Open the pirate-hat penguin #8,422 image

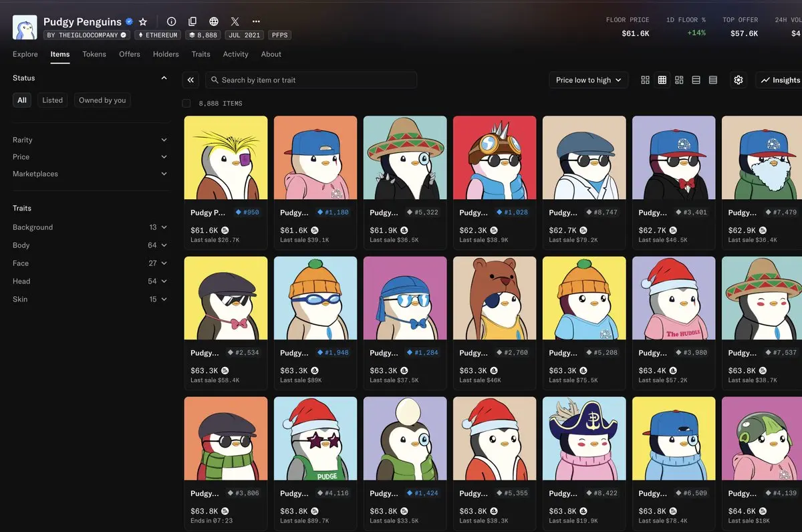(x=584, y=438)
